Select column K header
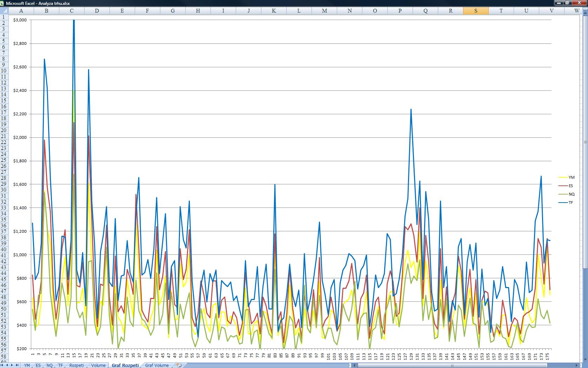The width and height of the screenshot is (588, 368). [274, 11]
